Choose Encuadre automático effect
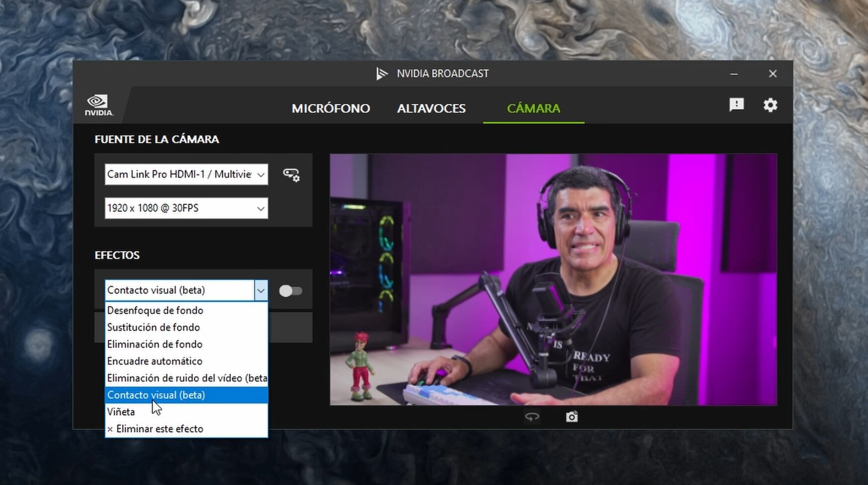The image size is (868, 485). [186, 361]
